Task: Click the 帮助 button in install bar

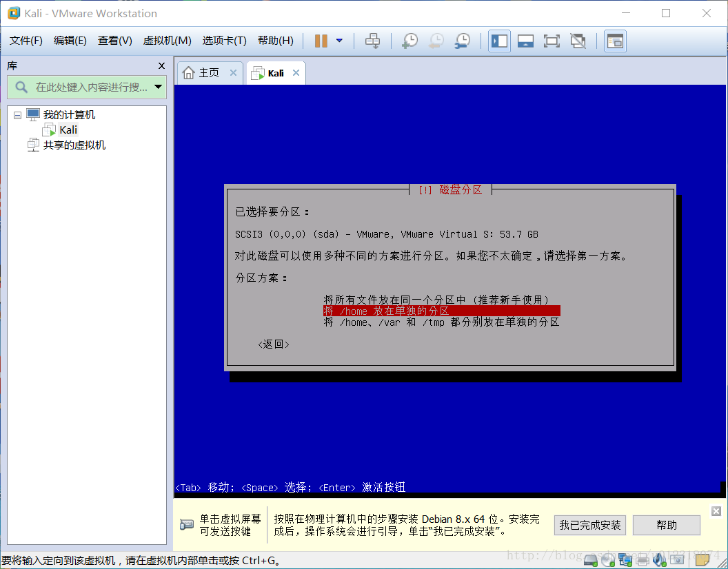Action: tap(666, 526)
